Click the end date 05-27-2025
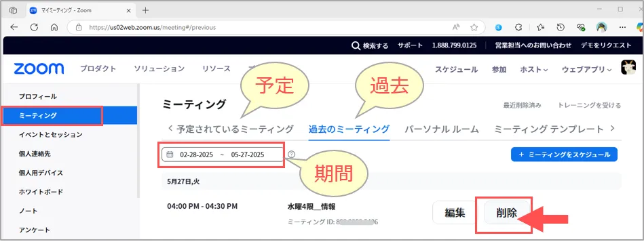This screenshot has width=644, height=246. [x=248, y=155]
